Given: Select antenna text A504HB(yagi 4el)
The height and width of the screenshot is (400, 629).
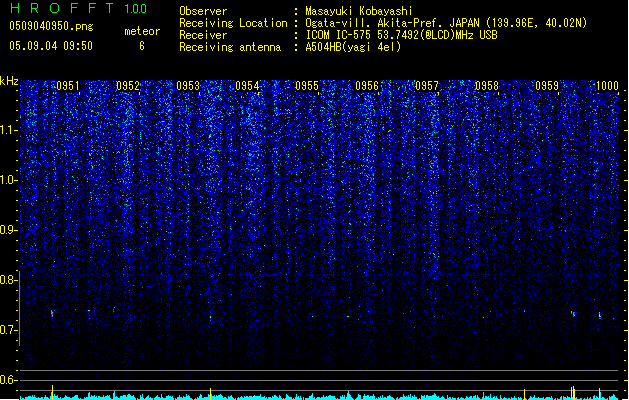Looking at the screenshot, I should 353,47.
